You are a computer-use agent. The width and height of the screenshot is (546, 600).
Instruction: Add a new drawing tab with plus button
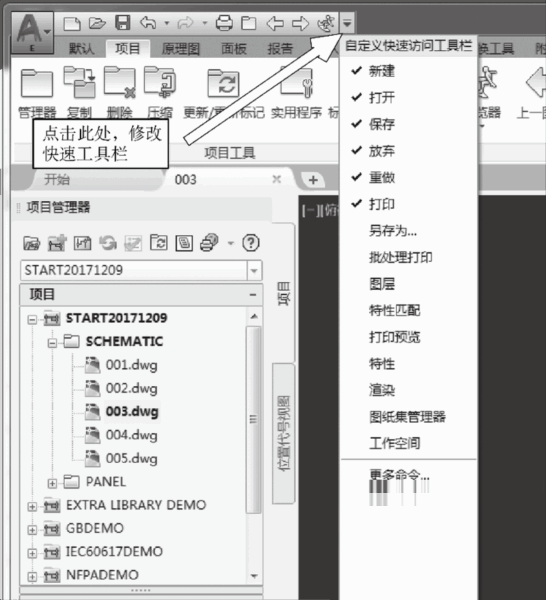coord(313,179)
